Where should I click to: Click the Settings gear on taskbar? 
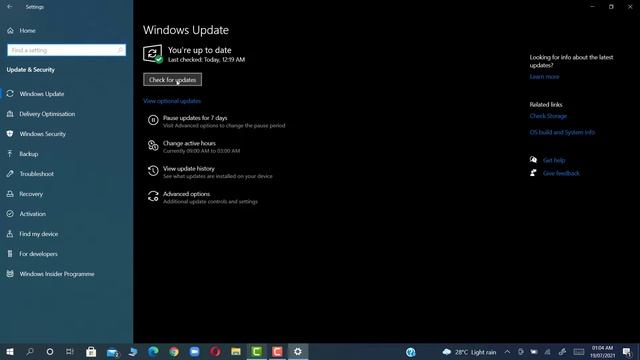(x=298, y=351)
